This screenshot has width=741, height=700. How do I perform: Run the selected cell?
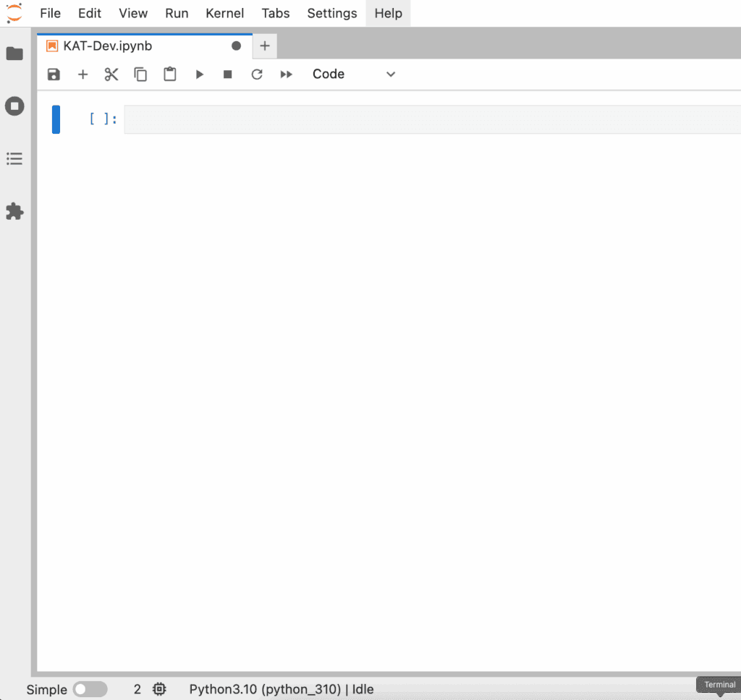pyautogui.click(x=199, y=74)
